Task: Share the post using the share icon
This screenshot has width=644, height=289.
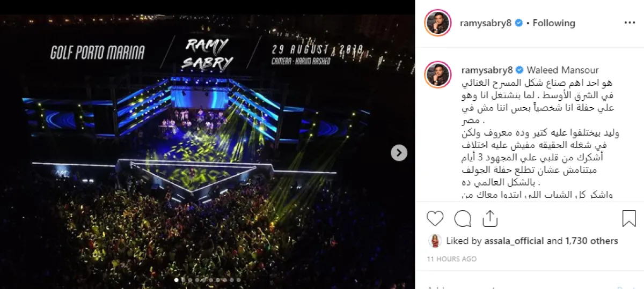Action: (489, 218)
